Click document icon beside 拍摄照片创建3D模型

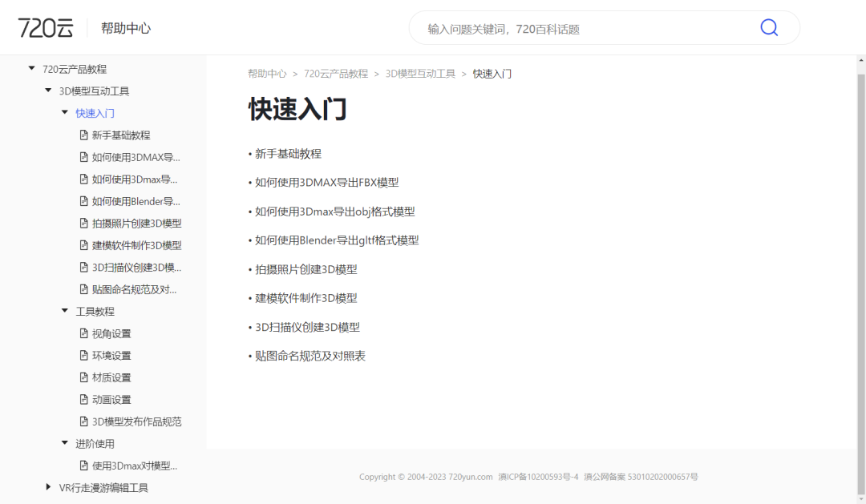[83, 224]
